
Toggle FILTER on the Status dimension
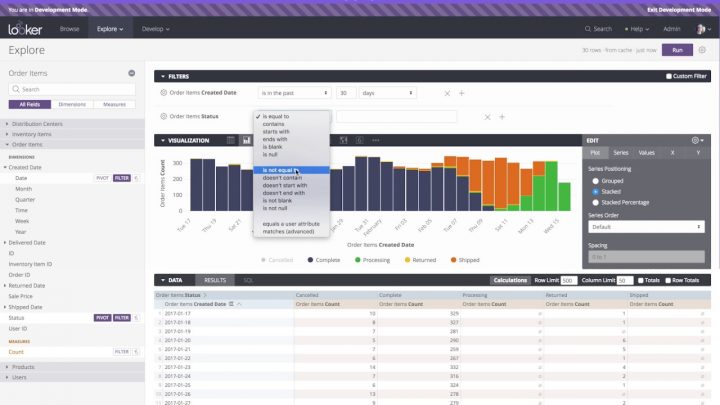coord(122,318)
